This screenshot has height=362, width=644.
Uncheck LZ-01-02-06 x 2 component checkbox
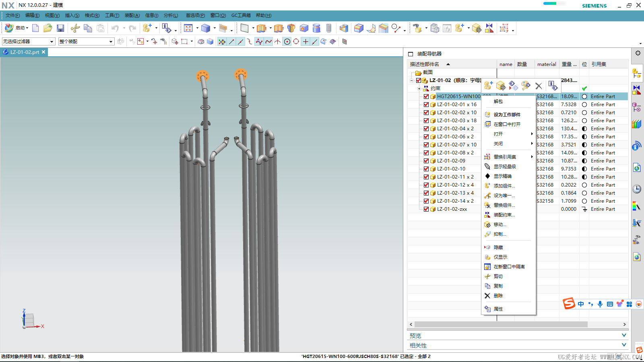click(x=426, y=137)
